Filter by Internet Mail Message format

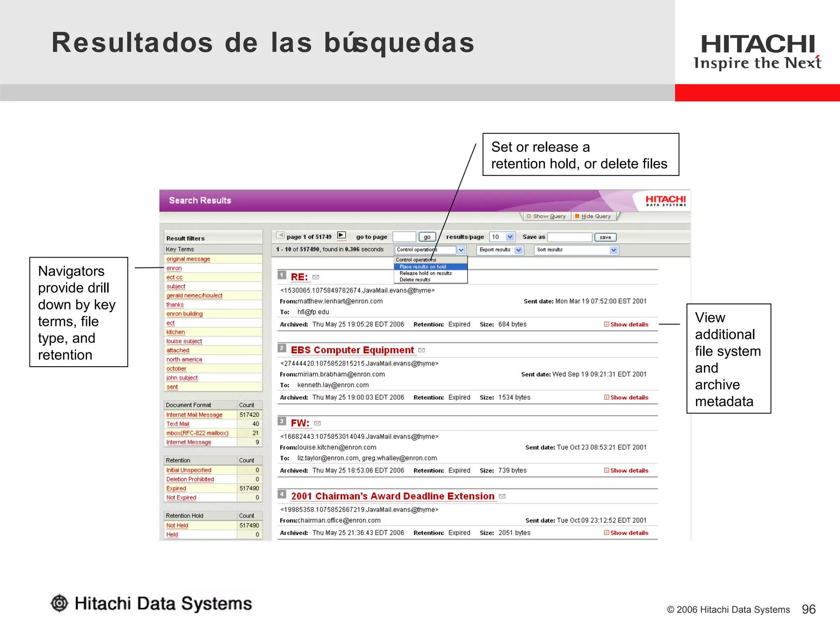pos(194,415)
